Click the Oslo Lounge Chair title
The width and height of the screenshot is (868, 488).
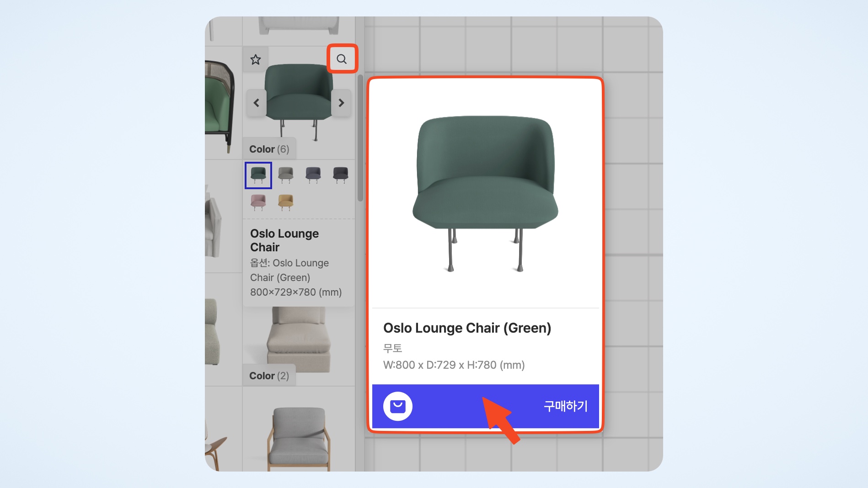pyautogui.click(x=284, y=240)
